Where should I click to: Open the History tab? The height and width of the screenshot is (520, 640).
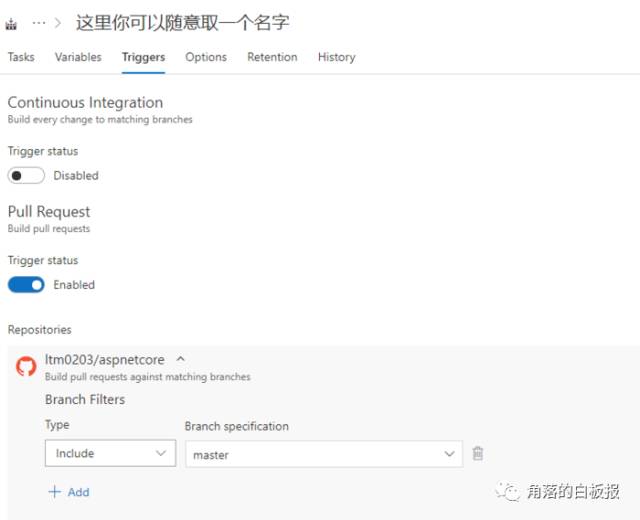click(337, 57)
